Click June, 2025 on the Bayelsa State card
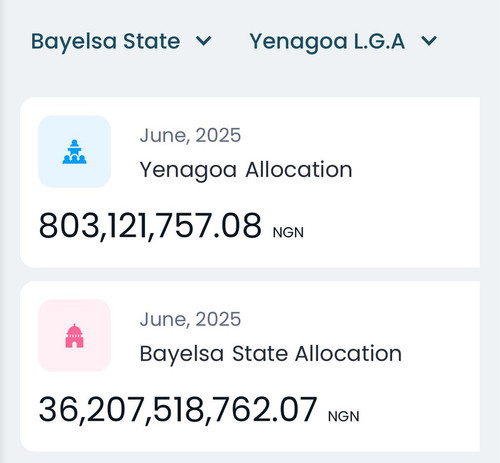Image resolution: width=500 pixels, height=463 pixels. point(190,319)
